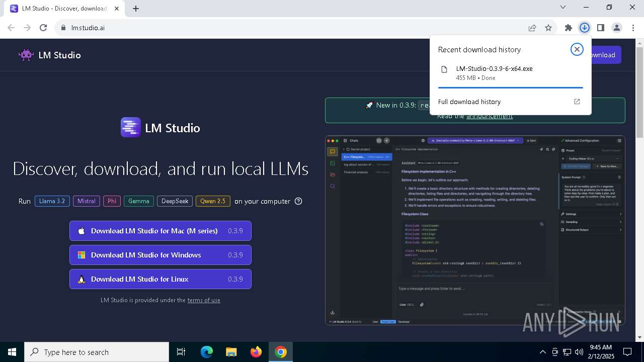Click the Mistral model tag
Screen dimensions: 644x362
(87, 201)
